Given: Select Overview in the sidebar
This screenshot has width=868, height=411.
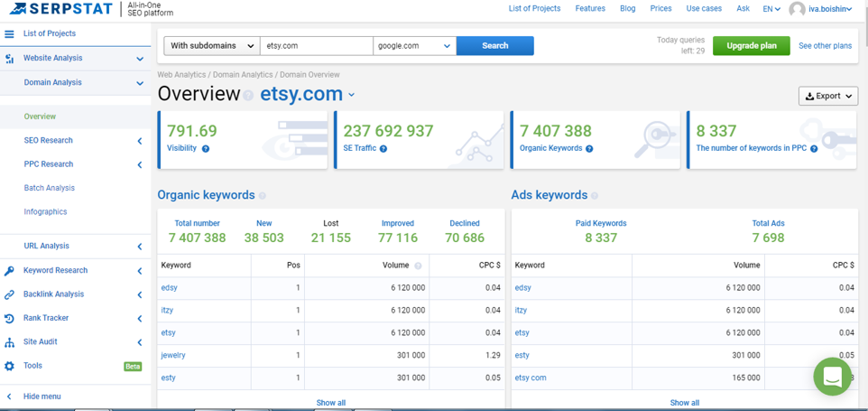Looking at the screenshot, I should click(40, 117).
